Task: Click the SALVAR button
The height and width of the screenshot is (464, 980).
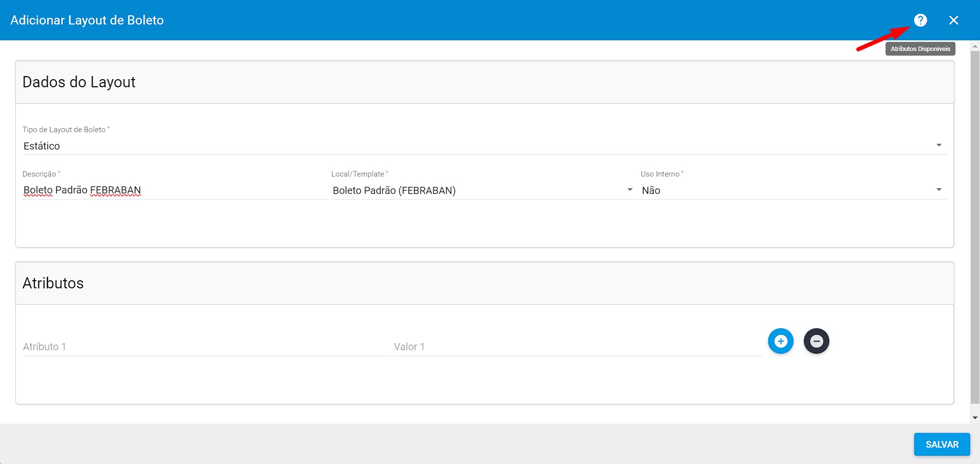Action: click(942, 444)
